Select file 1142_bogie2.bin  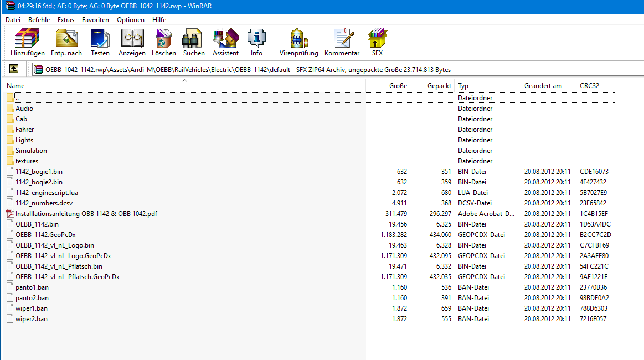point(39,182)
